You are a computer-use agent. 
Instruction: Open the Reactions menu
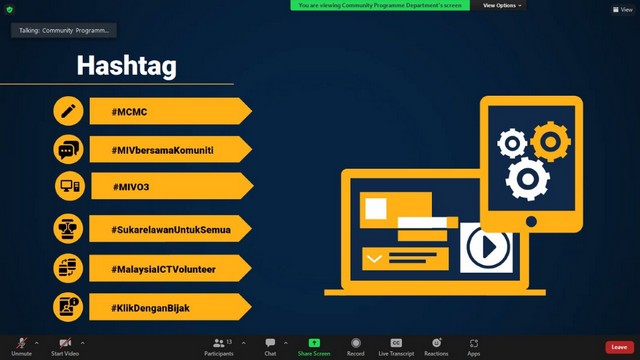[436, 347]
